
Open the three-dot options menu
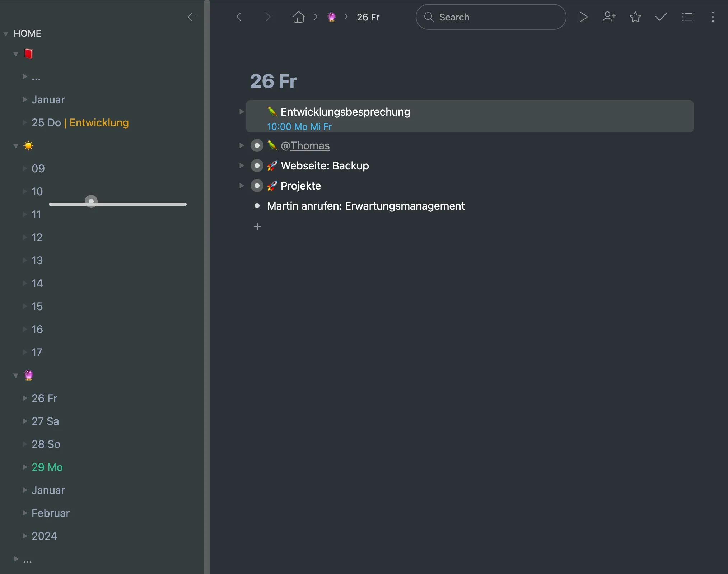713,17
